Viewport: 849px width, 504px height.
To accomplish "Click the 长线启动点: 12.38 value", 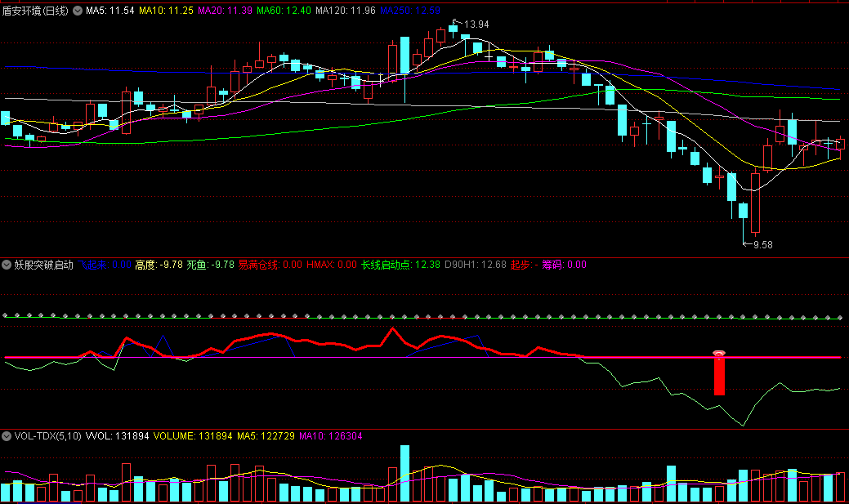I will (400, 265).
